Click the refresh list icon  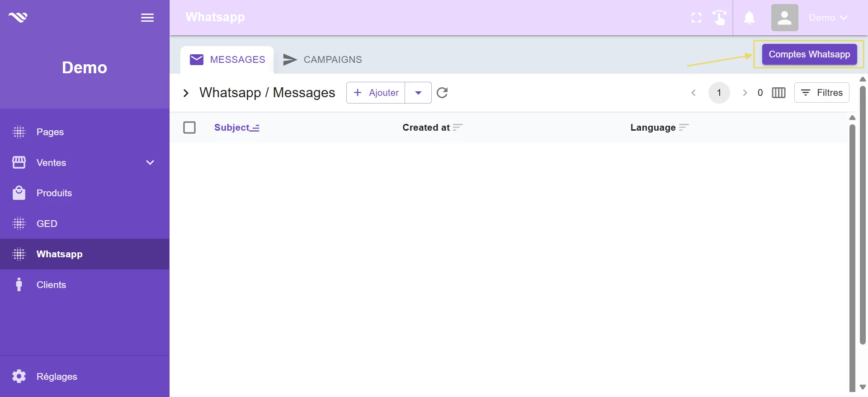point(442,93)
